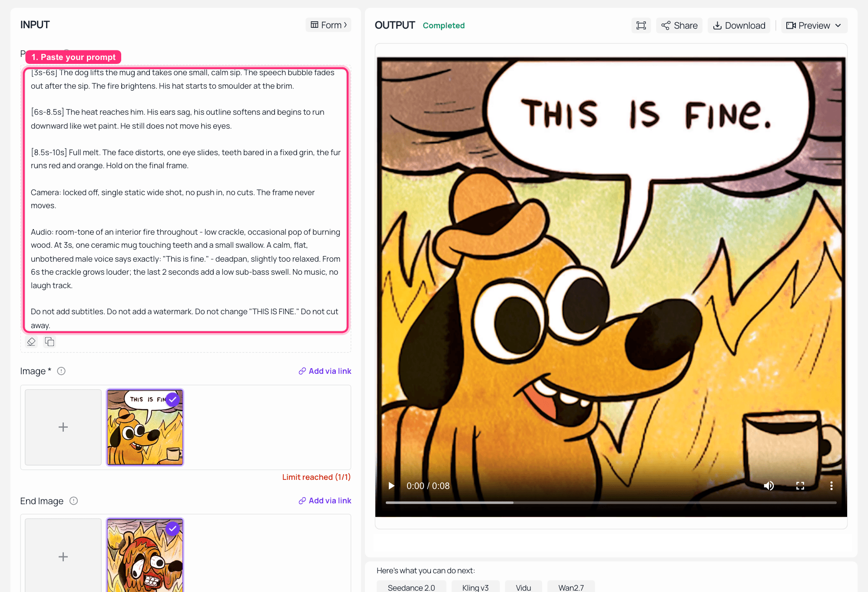Open the video more-options menu

[x=831, y=486]
